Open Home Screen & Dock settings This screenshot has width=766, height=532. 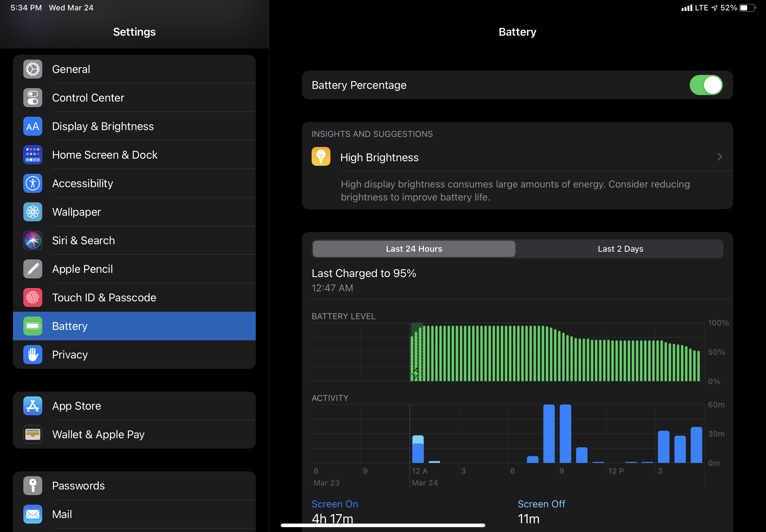point(105,155)
